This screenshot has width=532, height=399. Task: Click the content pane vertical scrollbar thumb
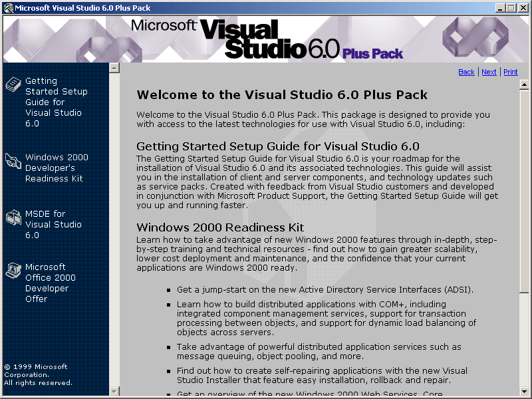524,191
